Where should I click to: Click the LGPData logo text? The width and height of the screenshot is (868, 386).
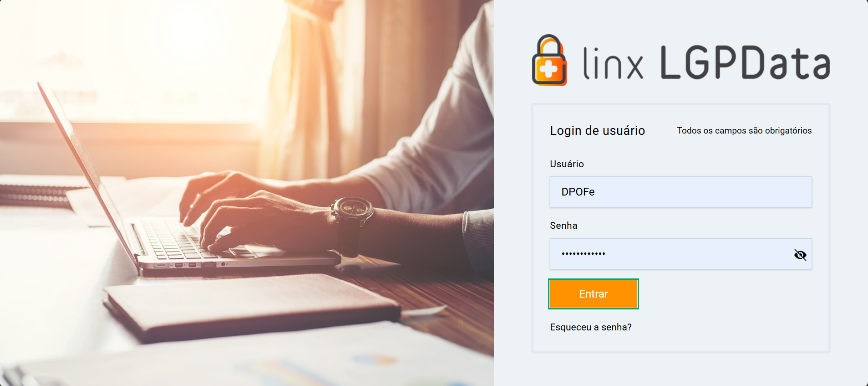pyautogui.click(x=745, y=62)
